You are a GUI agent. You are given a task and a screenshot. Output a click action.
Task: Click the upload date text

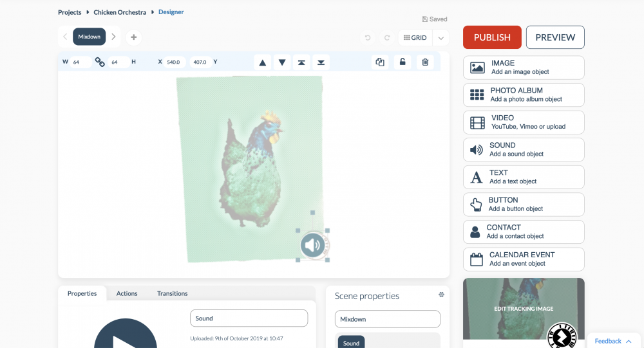[x=236, y=338]
